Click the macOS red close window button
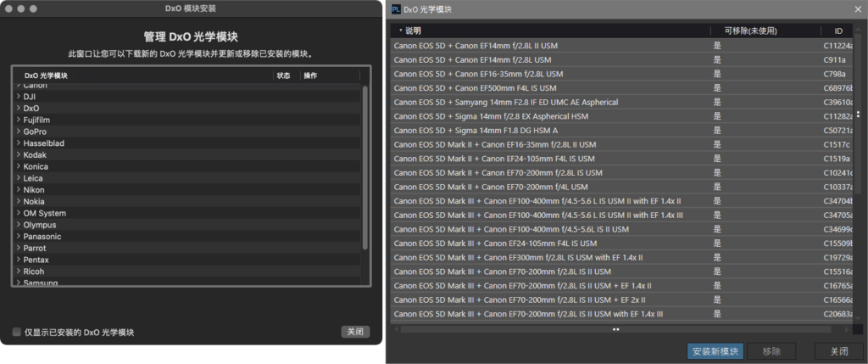This screenshot has height=364, width=868. click(10, 8)
